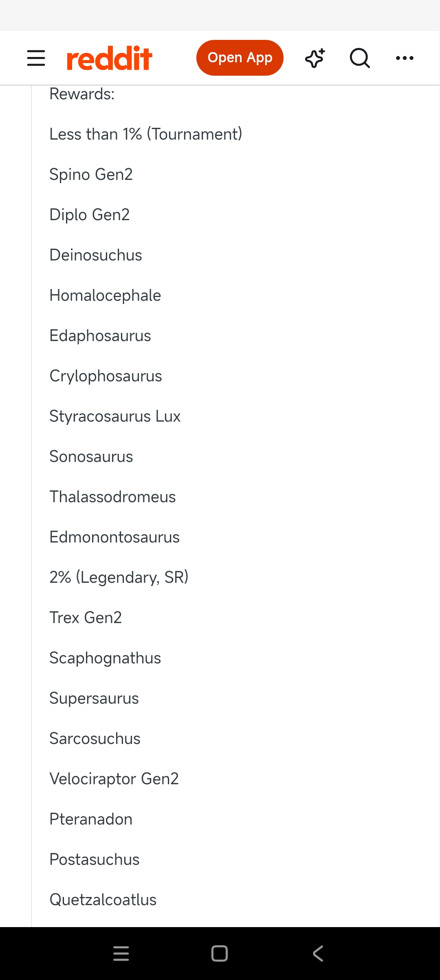Tap the 'Scaphognathus' entry

(x=105, y=658)
